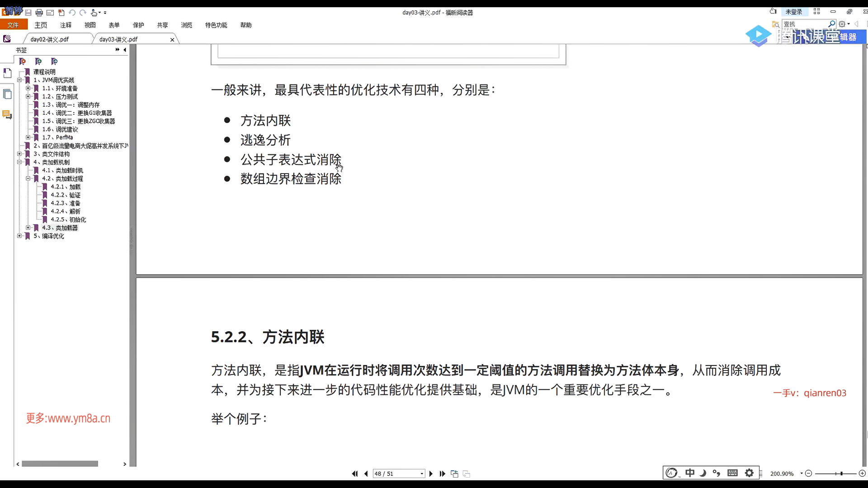This screenshot has width=868, height=488.
Task: Click the previous page arrow
Action: [x=366, y=474]
